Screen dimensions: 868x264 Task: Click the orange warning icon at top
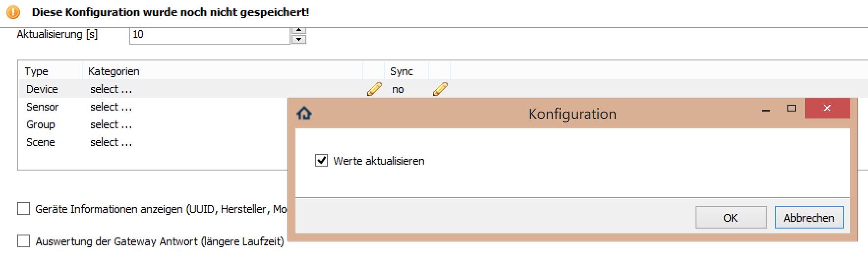(x=13, y=12)
